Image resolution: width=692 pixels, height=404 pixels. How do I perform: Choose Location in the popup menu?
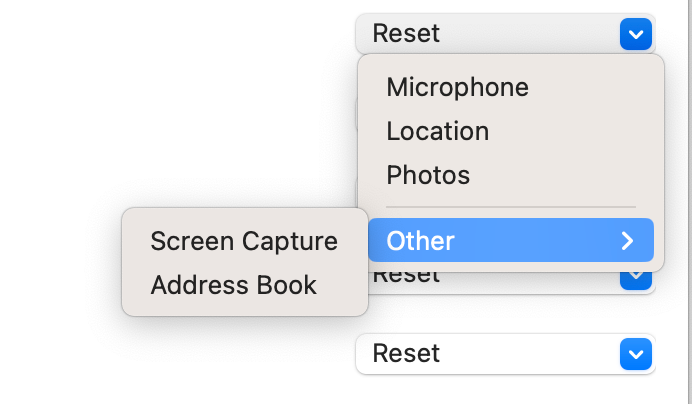click(437, 131)
